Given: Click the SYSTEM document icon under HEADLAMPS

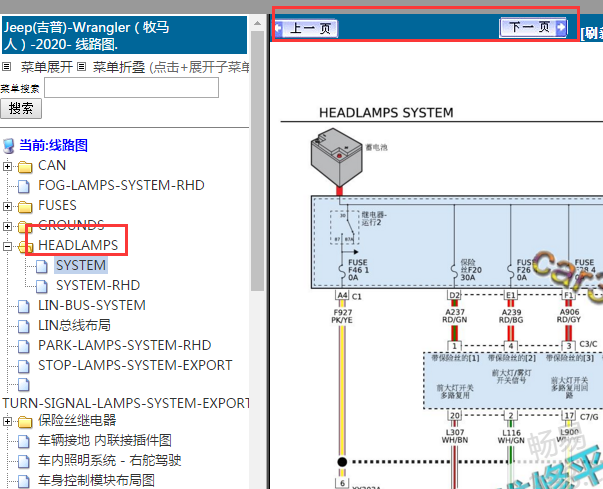Looking at the screenshot, I should coord(42,266).
